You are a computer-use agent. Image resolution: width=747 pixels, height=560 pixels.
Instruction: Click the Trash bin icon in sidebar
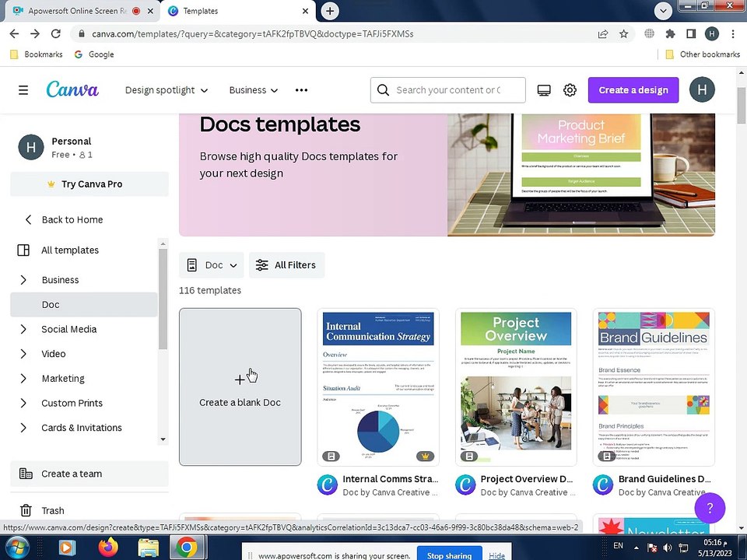[x=26, y=510]
